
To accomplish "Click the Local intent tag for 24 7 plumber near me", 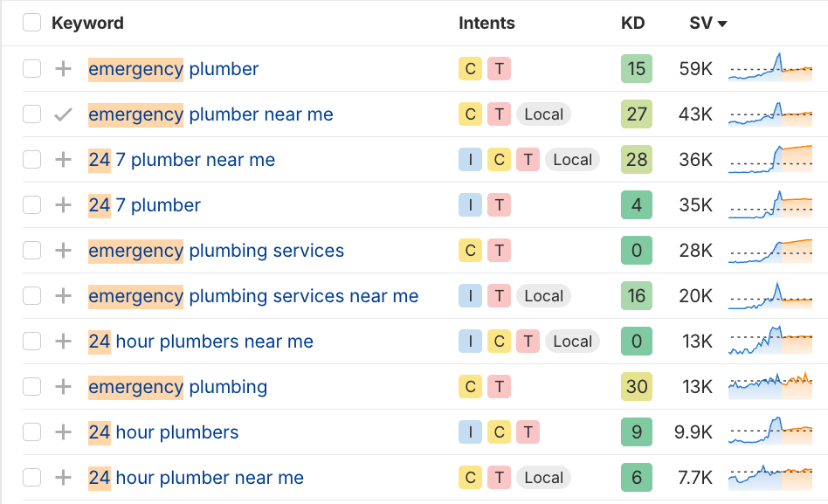I will click(x=572, y=159).
